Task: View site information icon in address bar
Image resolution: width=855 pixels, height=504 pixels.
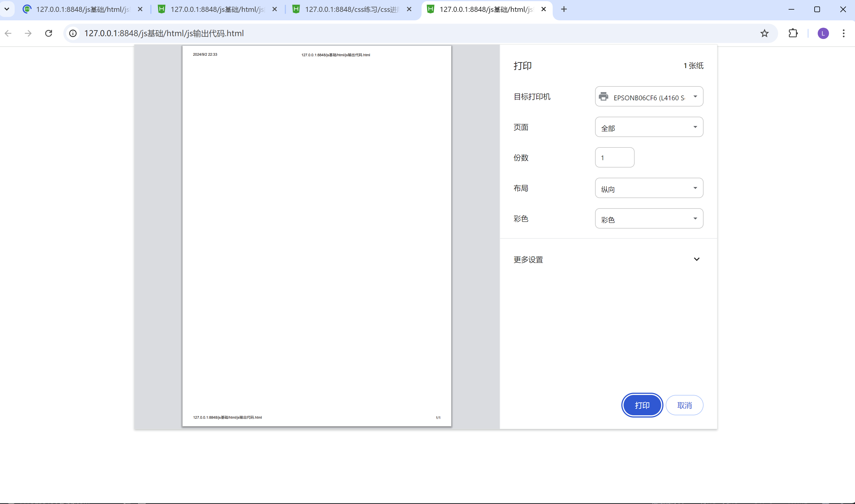Action: pyautogui.click(x=73, y=33)
